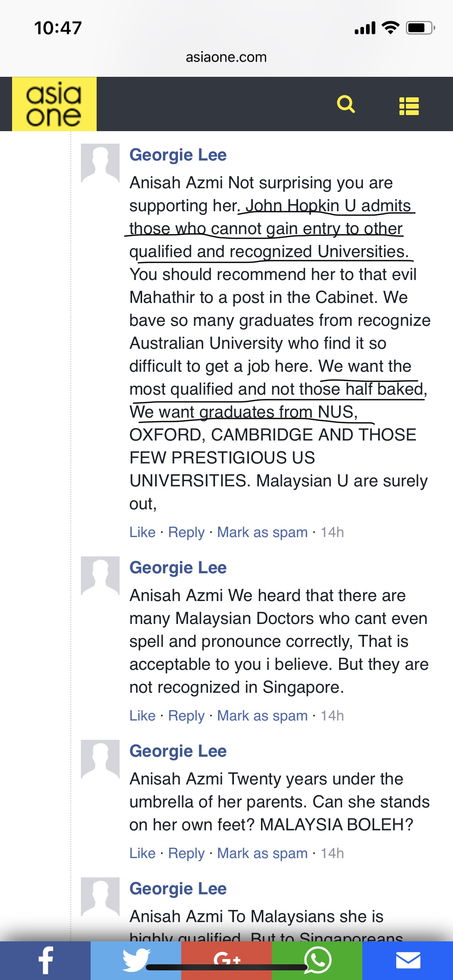The image size is (453, 980).
Task: Like the John Hopkin U comment
Action: (142, 532)
